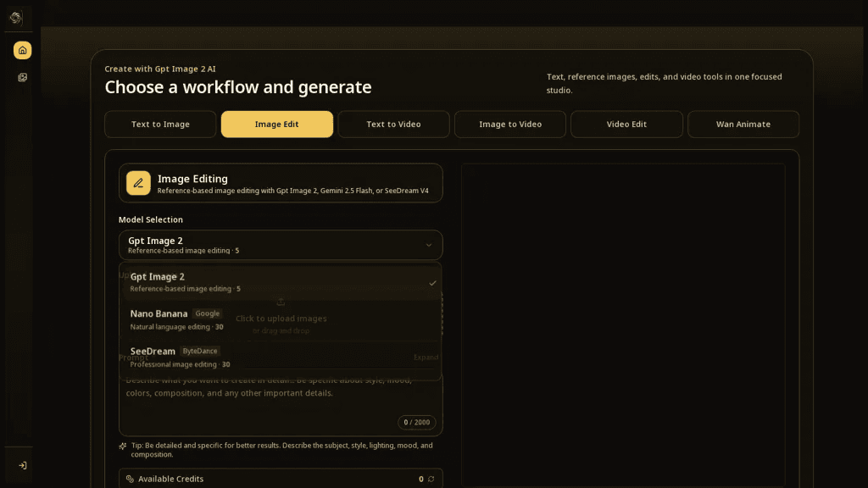Collapse the Model Selection dropdown chevron
This screenshot has width=868, height=488.
coord(428,245)
